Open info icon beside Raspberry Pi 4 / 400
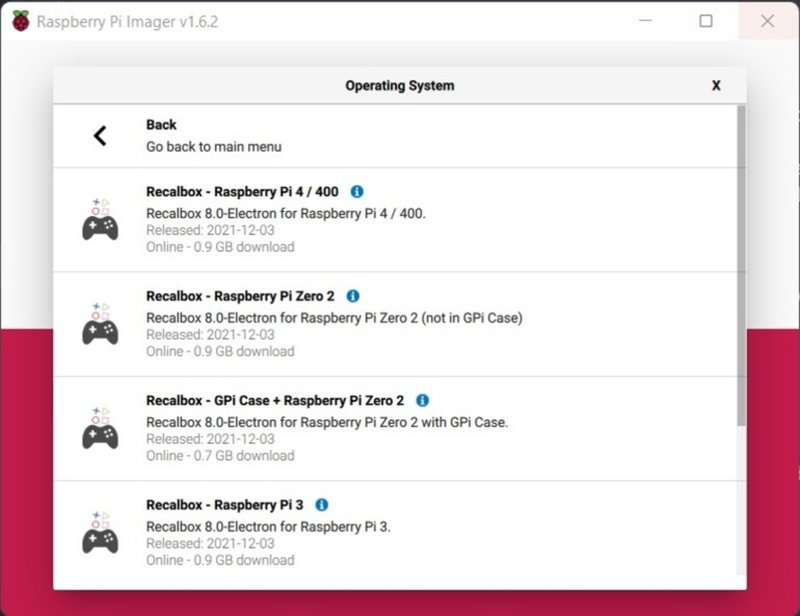The image size is (800, 616). point(357,192)
